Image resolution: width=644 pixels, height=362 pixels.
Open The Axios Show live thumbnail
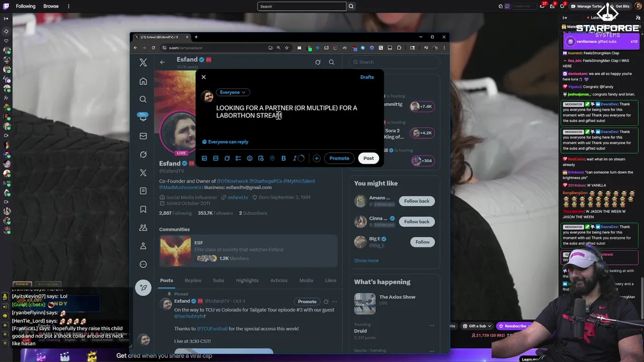(365, 304)
